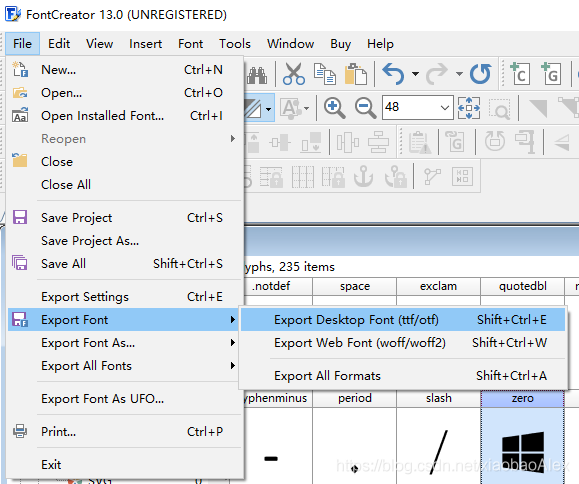The height and width of the screenshot is (484, 579).
Task: Open the Buy menu
Action: (340, 44)
